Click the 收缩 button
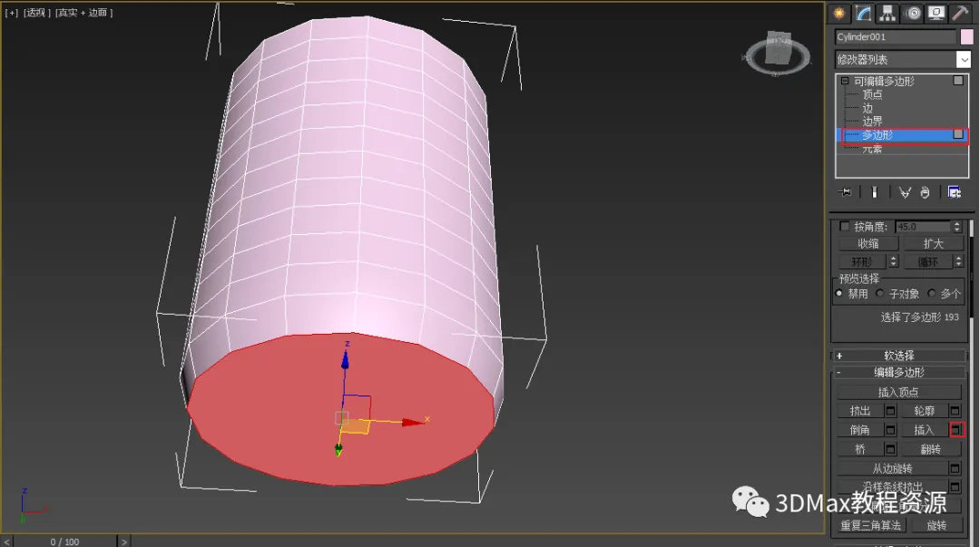The image size is (980, 547). point(868,244)
